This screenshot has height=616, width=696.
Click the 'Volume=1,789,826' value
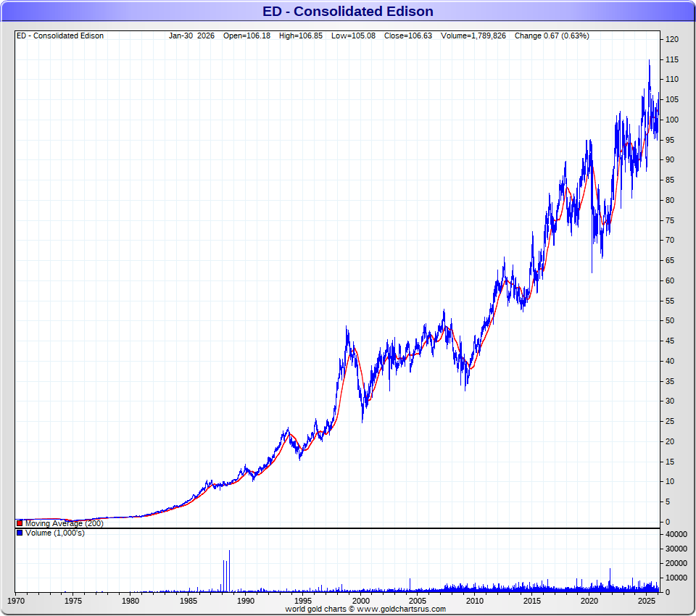pos(473,36)
